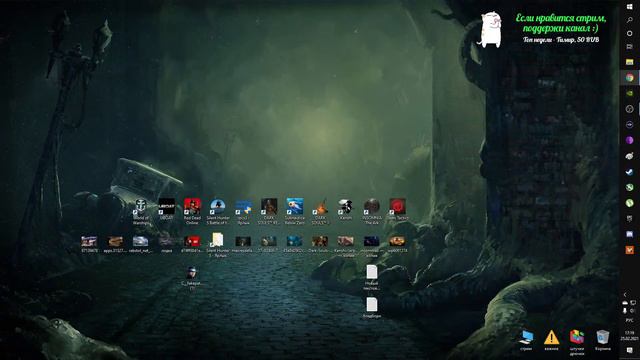Launch the first DARK SOULS shortcut
The image size is (640, 360).
(x=269, y=211)
